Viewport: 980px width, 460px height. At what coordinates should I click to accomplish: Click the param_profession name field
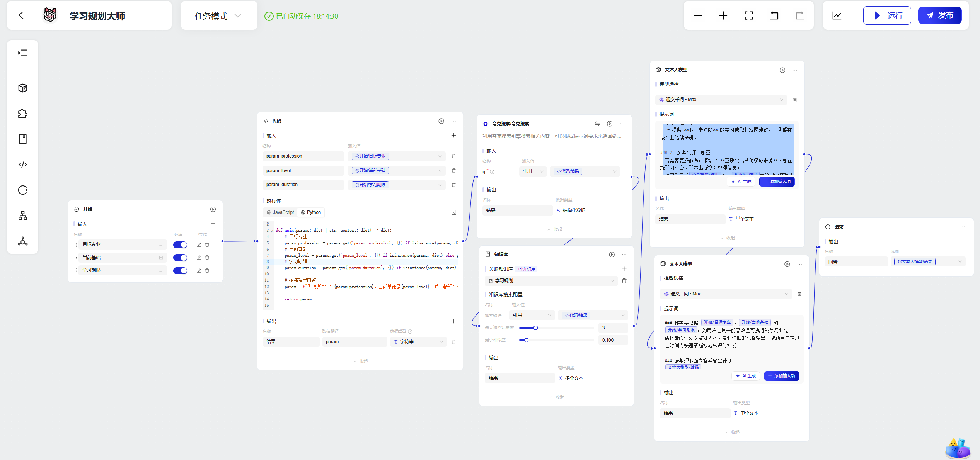pos(303,156)
